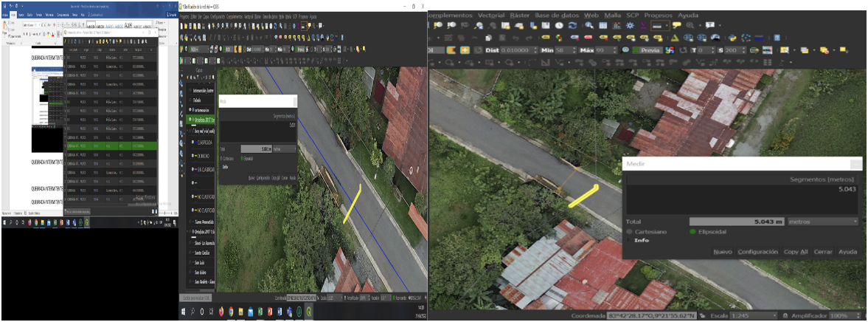
Task: Open the metros units dropdown
Action: 823,221
